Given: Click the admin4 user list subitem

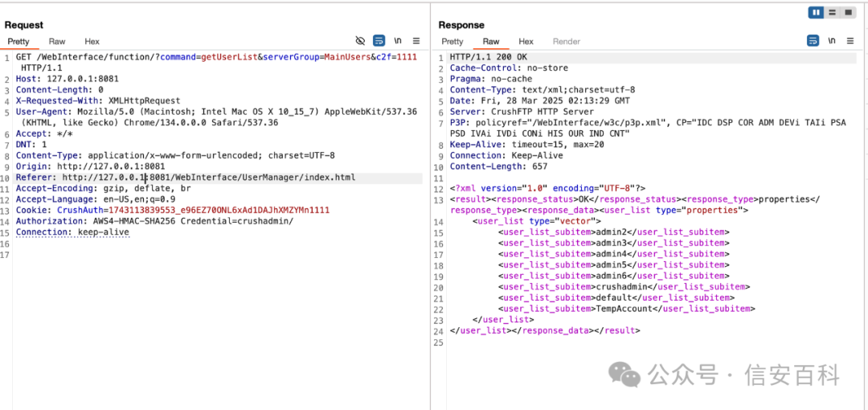Looking at the screenshot, I should coord(614,254).
